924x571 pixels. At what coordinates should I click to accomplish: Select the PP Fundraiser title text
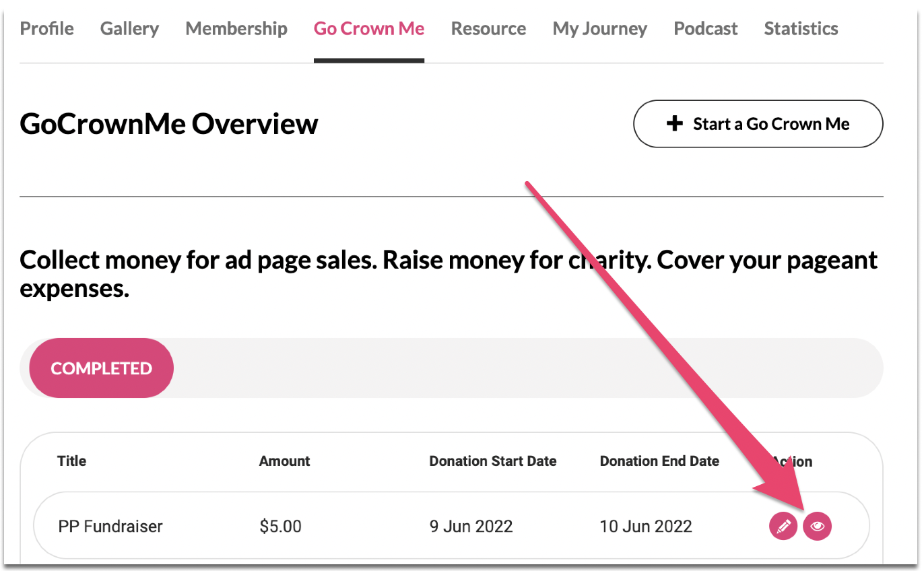pyautogui.click(x=110, y=527)
